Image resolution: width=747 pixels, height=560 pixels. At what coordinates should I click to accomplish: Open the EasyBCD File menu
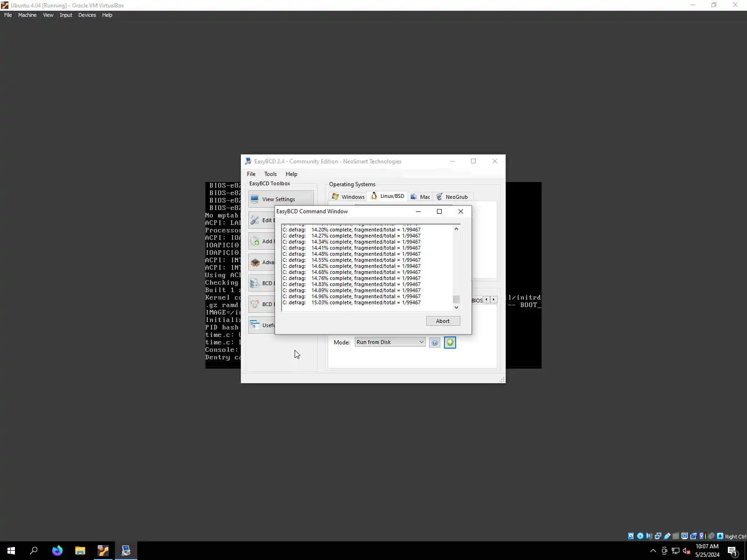(251, 174)
